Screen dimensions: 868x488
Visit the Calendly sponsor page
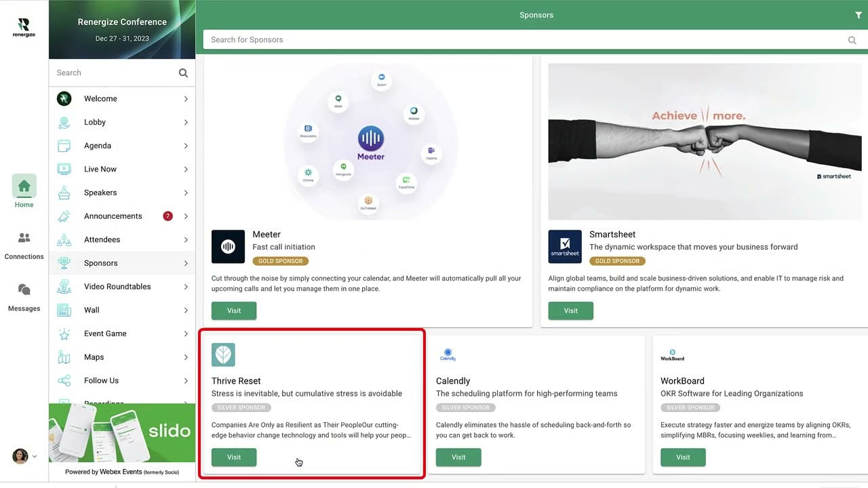tap(458, 457)
